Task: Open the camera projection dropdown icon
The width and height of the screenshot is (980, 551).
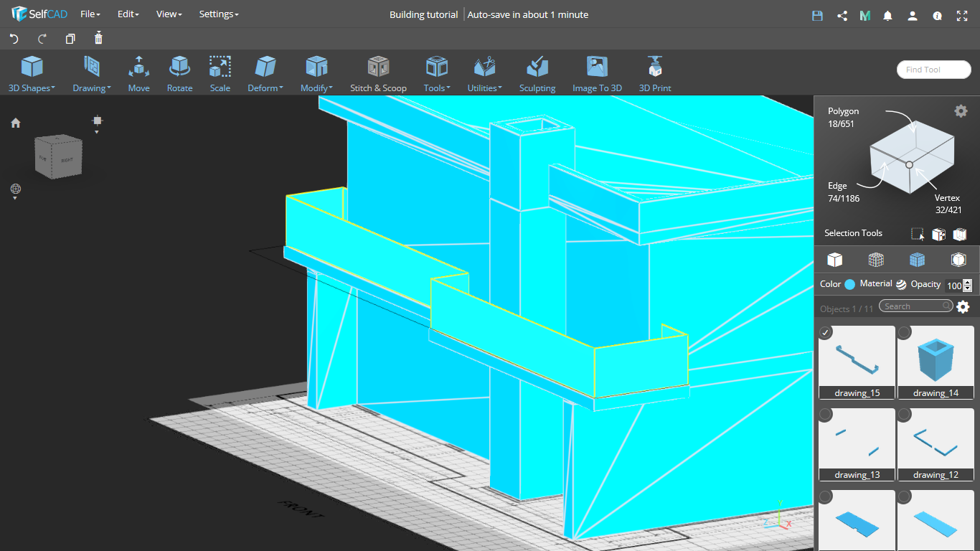Action: [x=16, y=191]
